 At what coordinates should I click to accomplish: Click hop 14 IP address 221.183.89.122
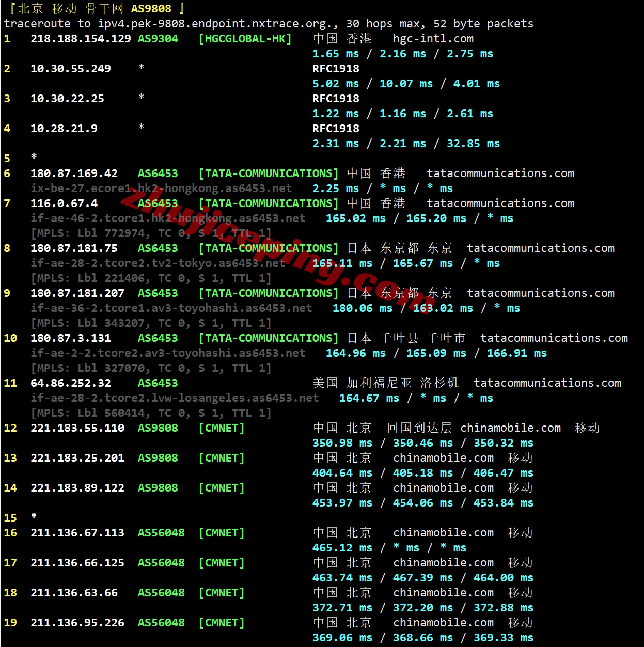coord(77,488)
